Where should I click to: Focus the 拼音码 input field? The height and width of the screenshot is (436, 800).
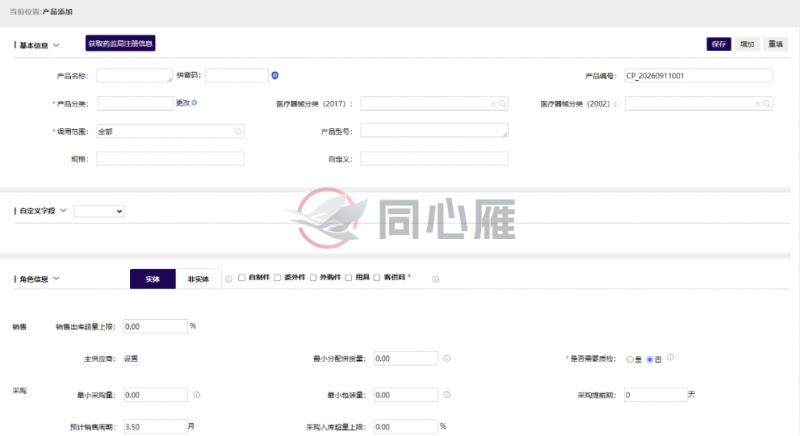pyautogui.click(x=237, y=75)
